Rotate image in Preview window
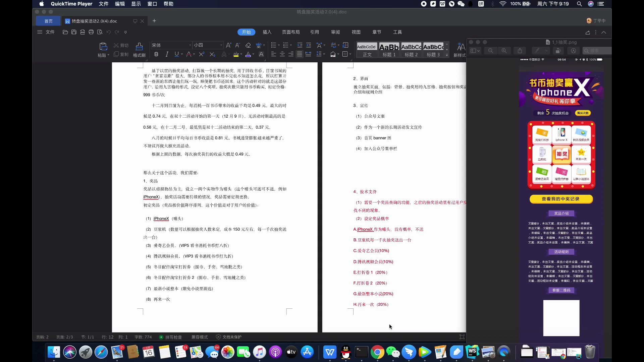The width and height of the screenshot is (644, 362). point(558,51)
